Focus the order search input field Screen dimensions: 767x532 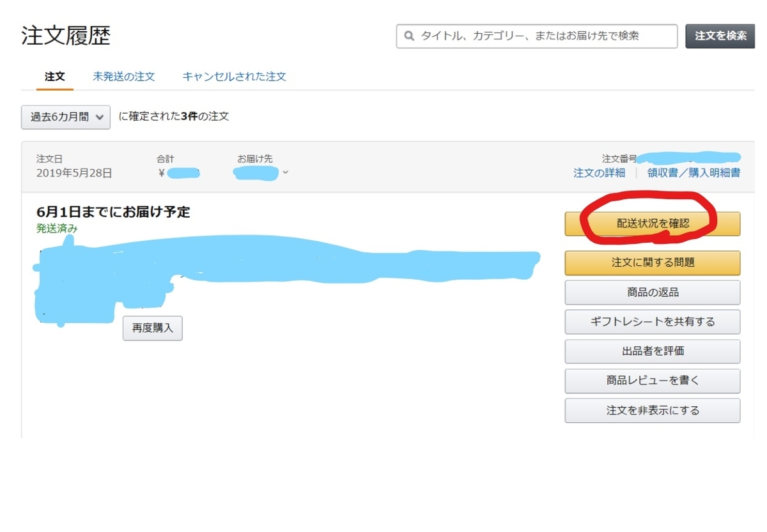tap(537, 36)
